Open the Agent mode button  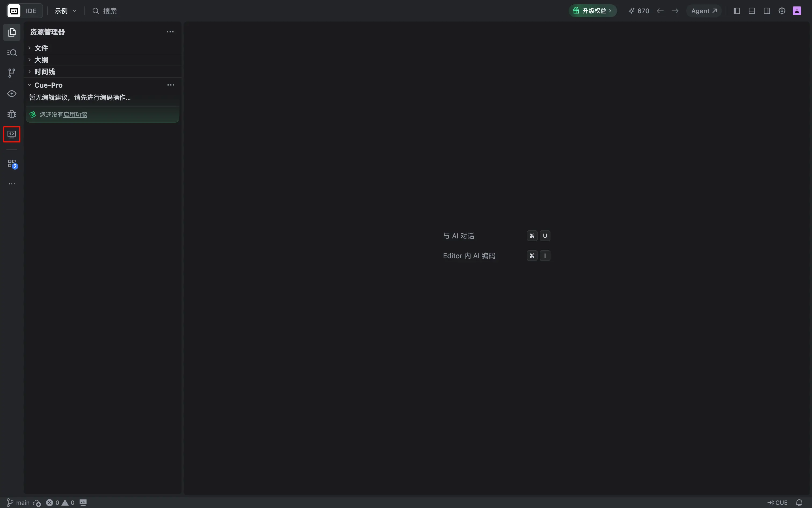[x=704, y=11]
